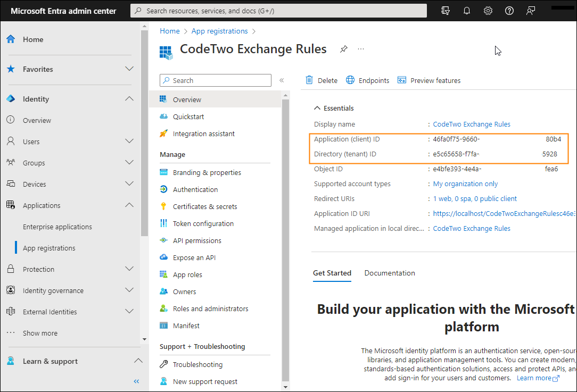Open the Redirect URIs link
The height and width of the screenshot is (392, 577).
pos(475,198)
